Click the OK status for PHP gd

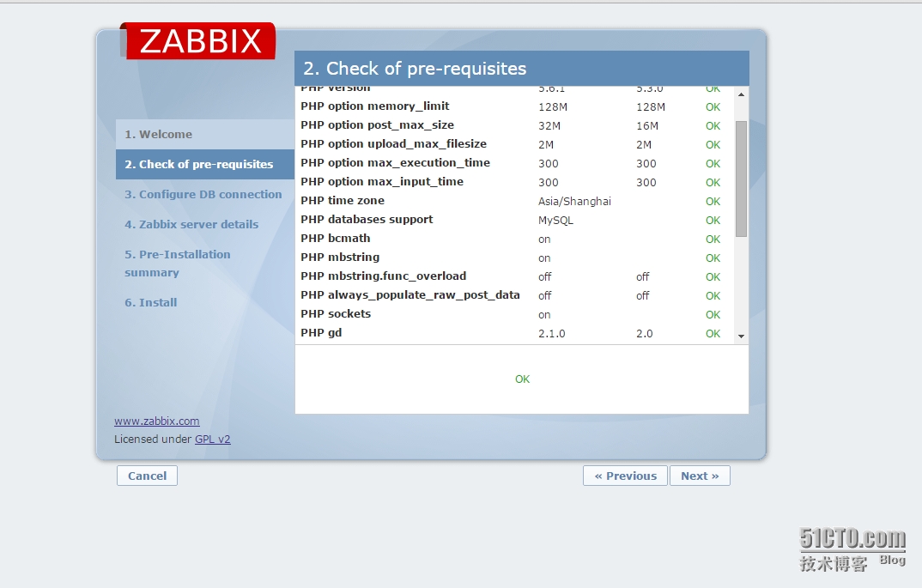click(713, 333)
